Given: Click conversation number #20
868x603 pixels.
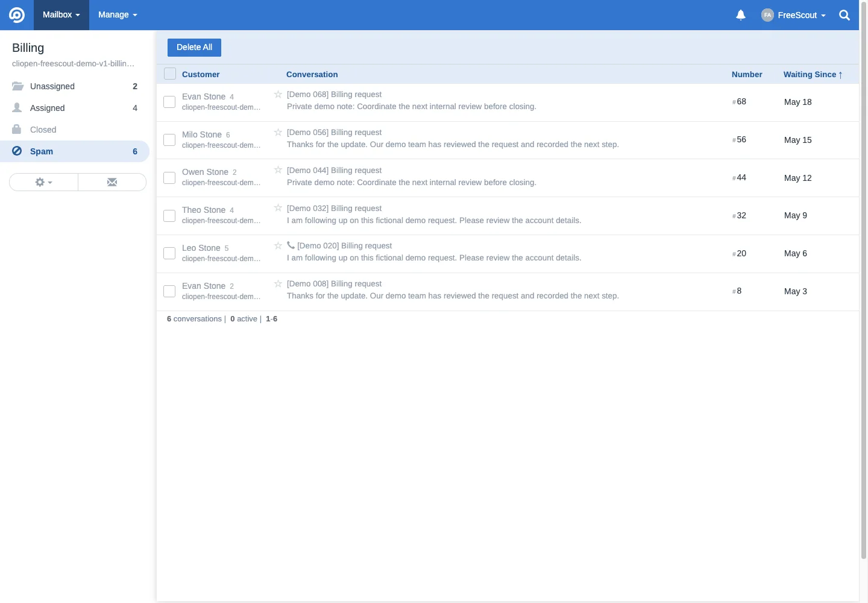Looking at the screenshot, I should point(739,253).
